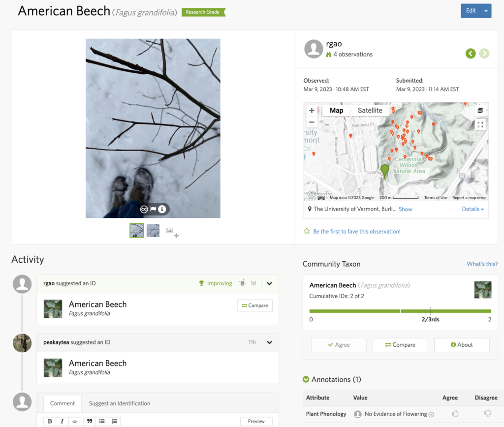Expand the location Details dropdown

pos(472,209)
